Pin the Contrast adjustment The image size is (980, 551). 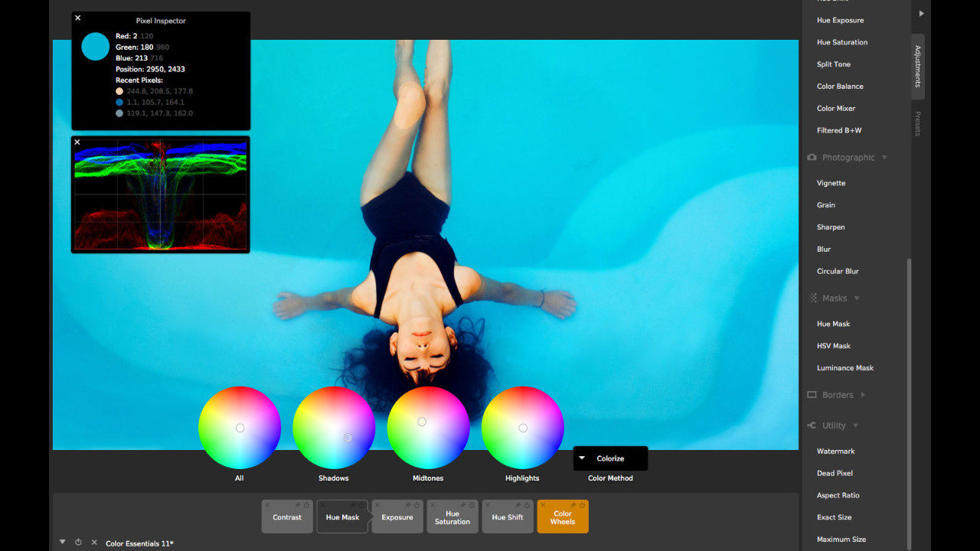(x=297, y=504)
